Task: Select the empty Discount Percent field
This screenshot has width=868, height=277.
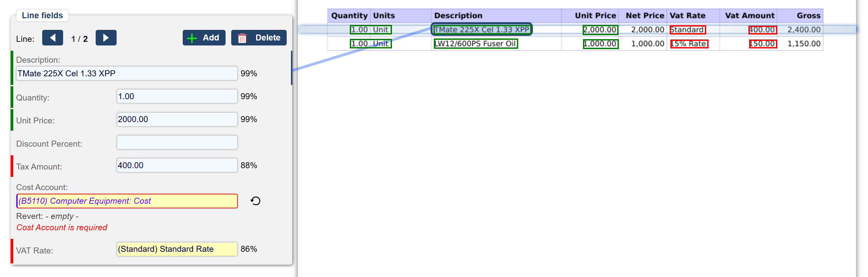Action: coord(177,142)
